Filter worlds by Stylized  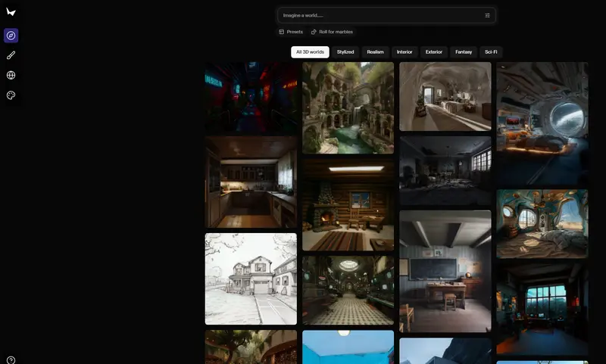[x=345, y=52]
